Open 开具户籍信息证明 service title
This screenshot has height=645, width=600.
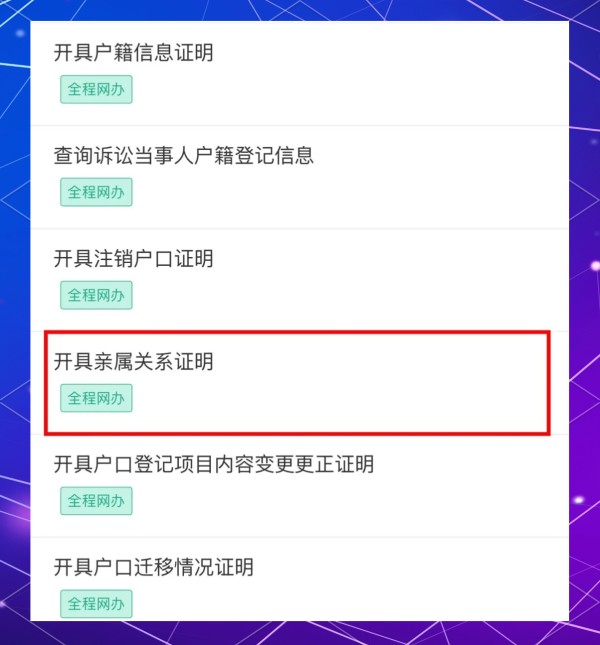(134, 53)
